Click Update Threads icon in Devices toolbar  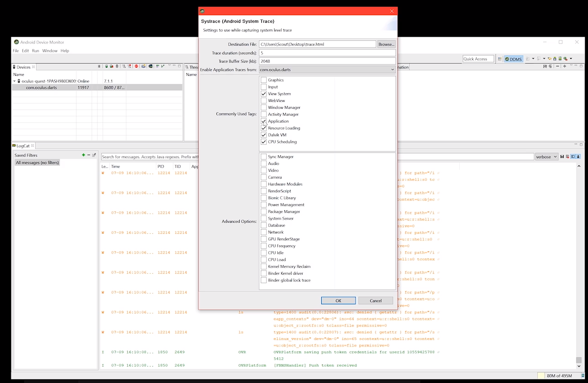click(124, 66)
